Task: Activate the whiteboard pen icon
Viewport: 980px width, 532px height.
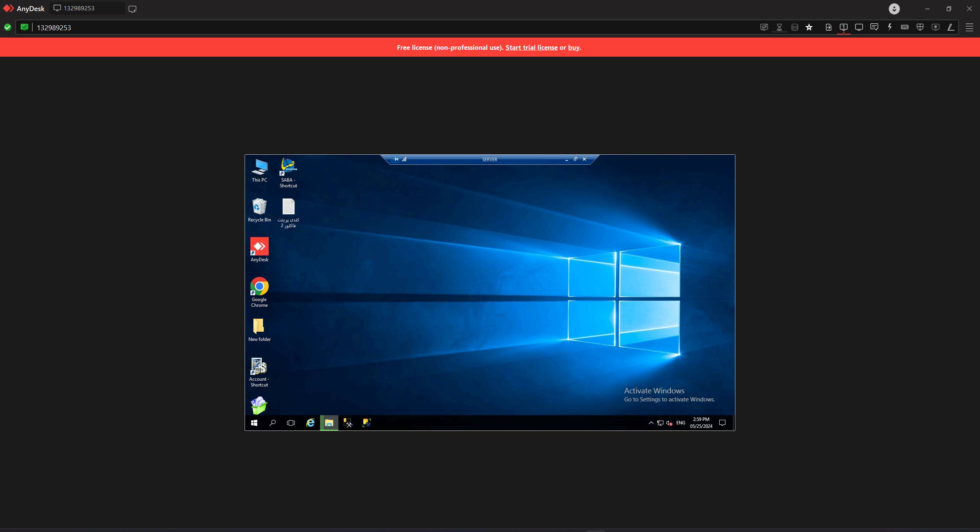Action: (x=951, y=27)
